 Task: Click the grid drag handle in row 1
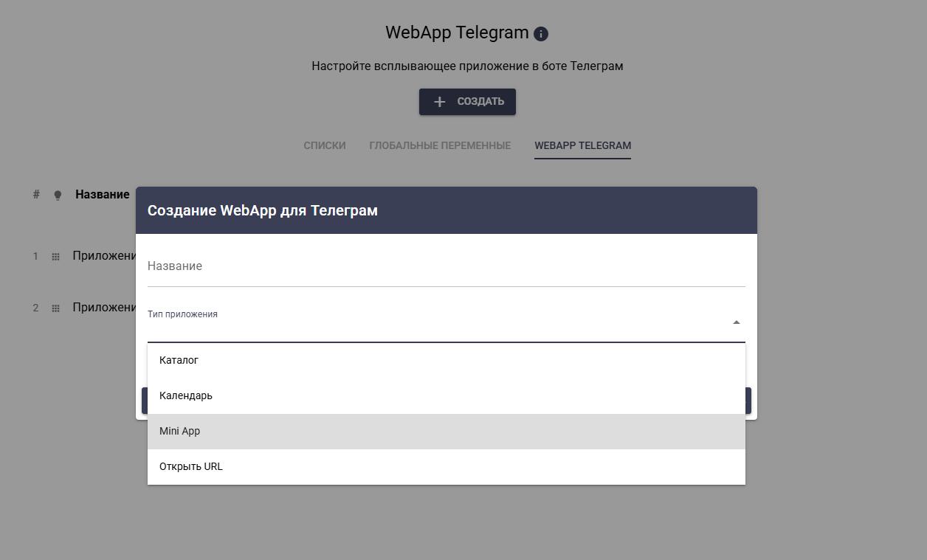(55, 257)
